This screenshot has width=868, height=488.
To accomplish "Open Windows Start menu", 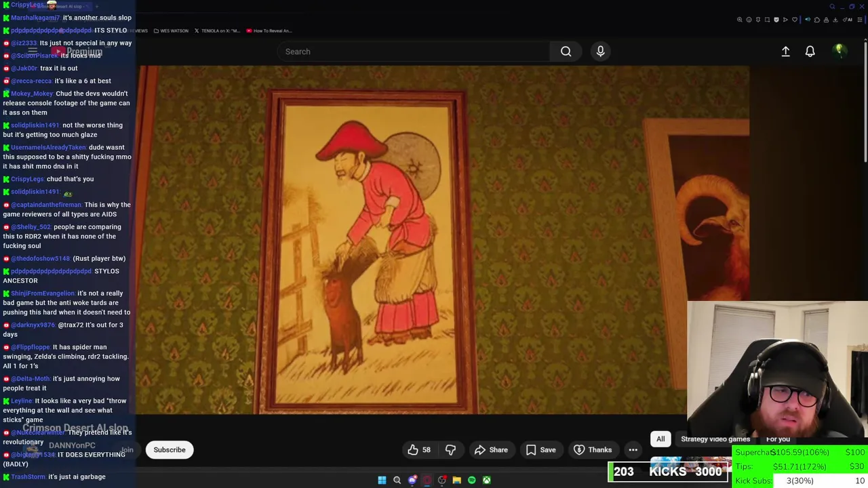I will coord(382,480).
